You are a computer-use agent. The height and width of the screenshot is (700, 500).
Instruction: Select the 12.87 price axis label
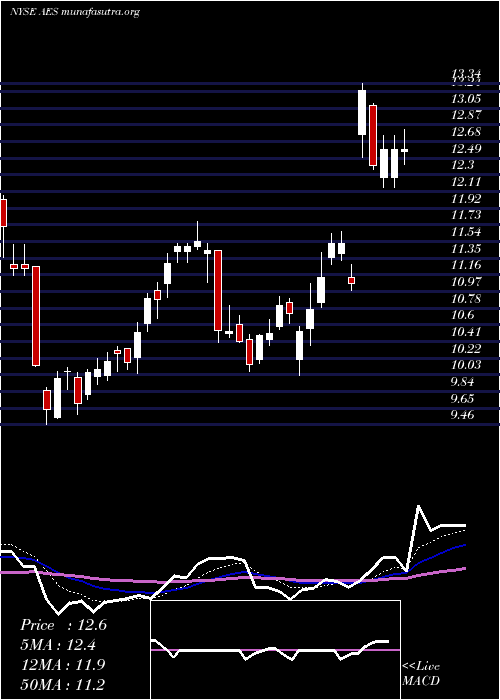[466, 116]
